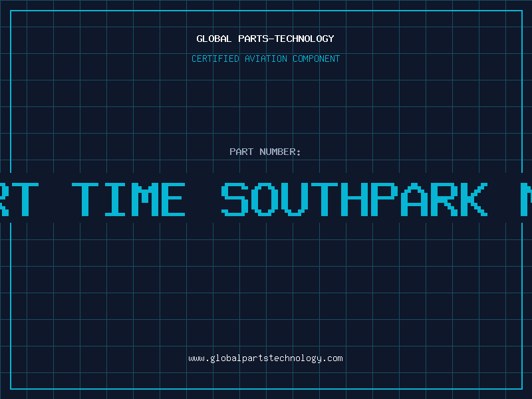Select the word NUMBER: in the label
Image resolution: width=532 pixels, height=399 pixels.
(280, 152)
